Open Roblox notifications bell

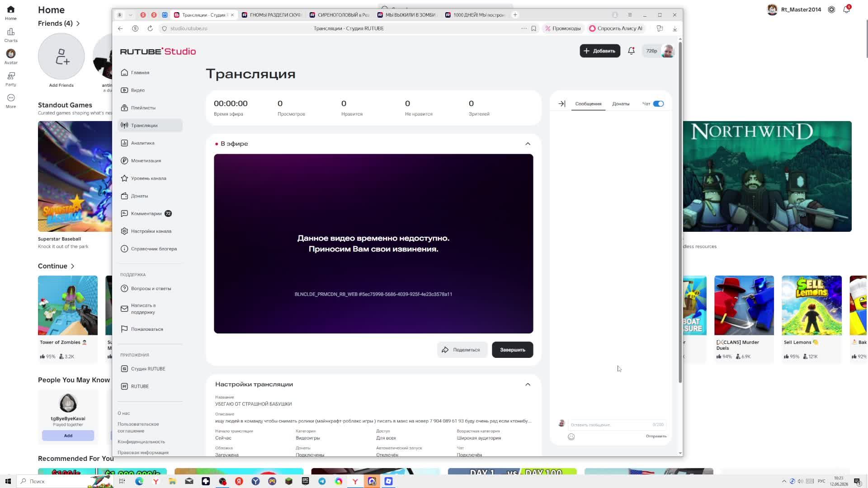[846, 9]
